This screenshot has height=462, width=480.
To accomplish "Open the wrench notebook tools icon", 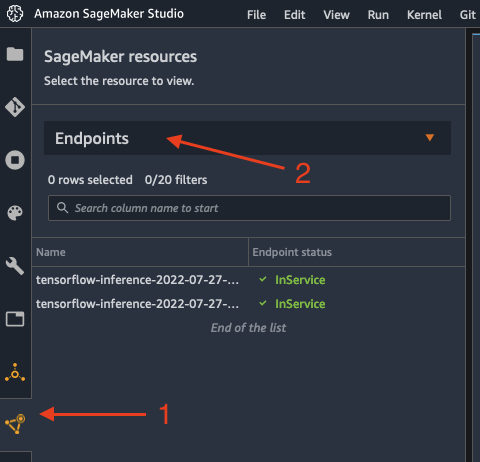I will point(15,266).
